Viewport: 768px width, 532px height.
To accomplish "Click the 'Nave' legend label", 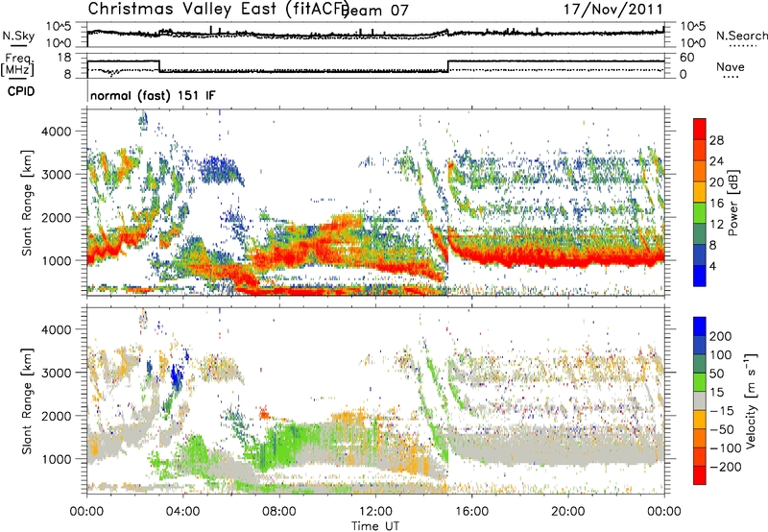I will (x=730, y=66).
